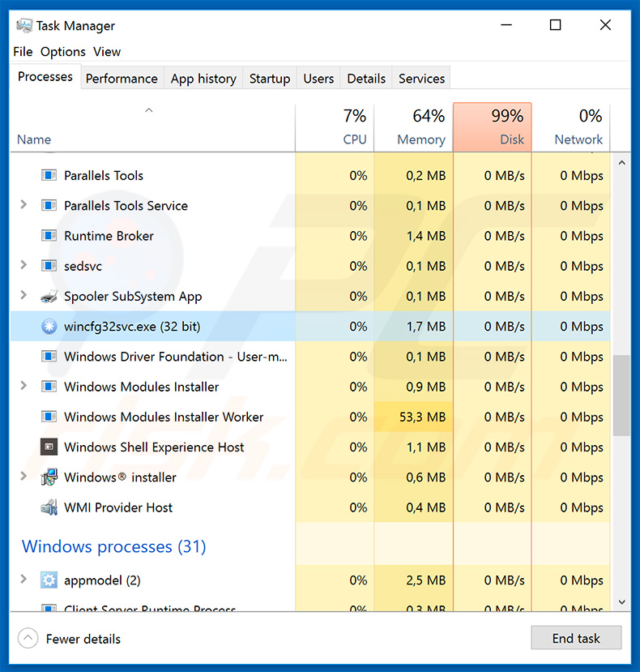Click the appmodel gear icon
Viewport: 640px width, 672px height.
pyautogui.click(x=49, y=580)
